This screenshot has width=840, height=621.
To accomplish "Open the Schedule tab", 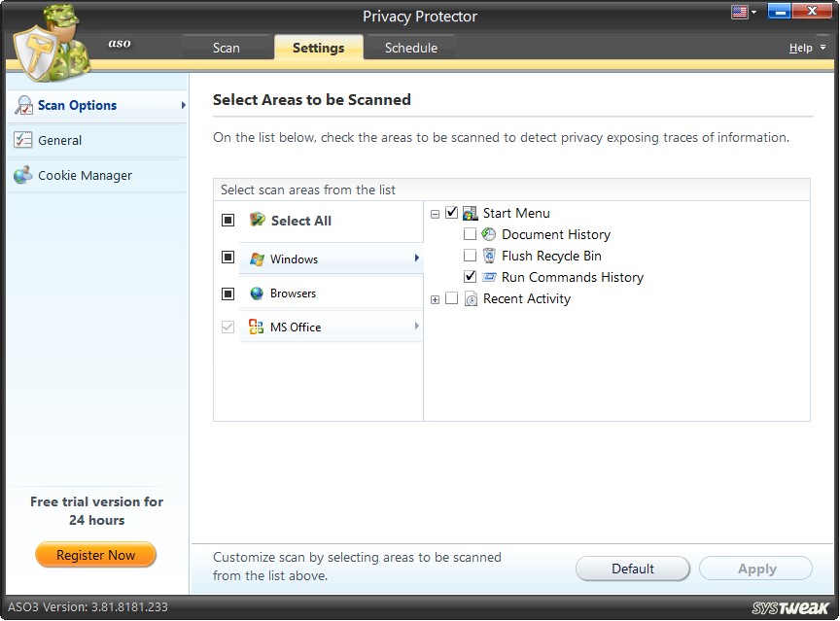I will tap(410, 47).
